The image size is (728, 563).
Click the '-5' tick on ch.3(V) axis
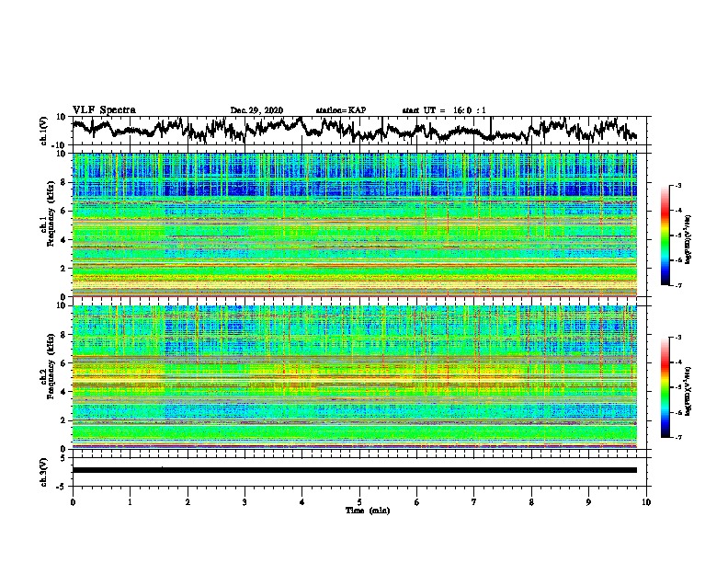pos(63,487)
